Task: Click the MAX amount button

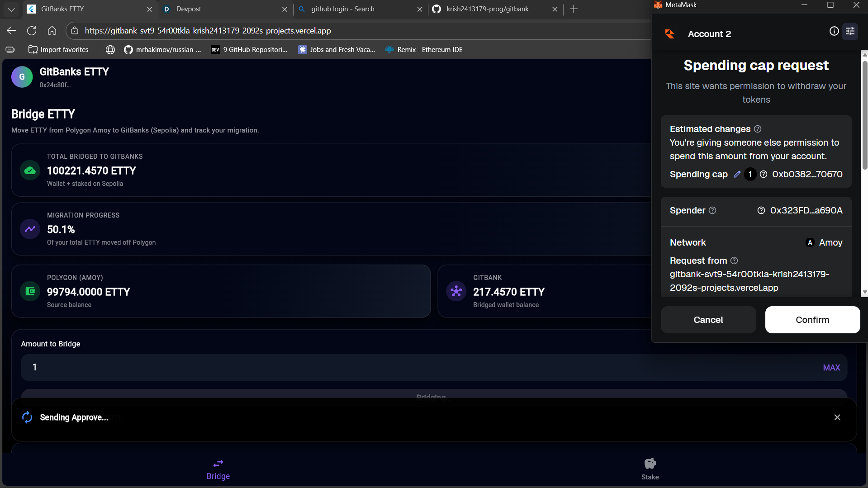Action: point(831,368)
